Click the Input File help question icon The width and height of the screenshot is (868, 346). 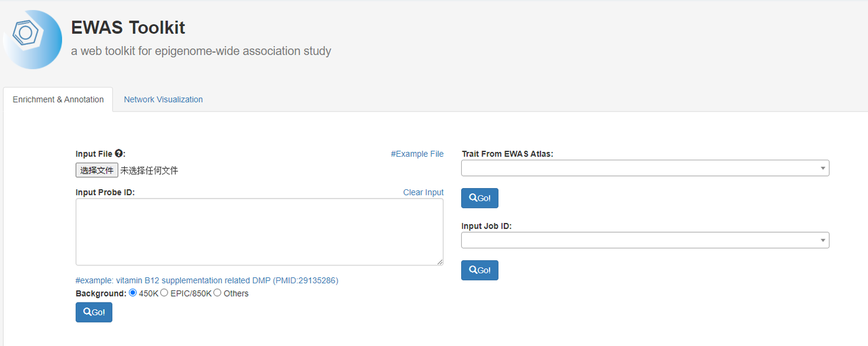pos(119,154)
